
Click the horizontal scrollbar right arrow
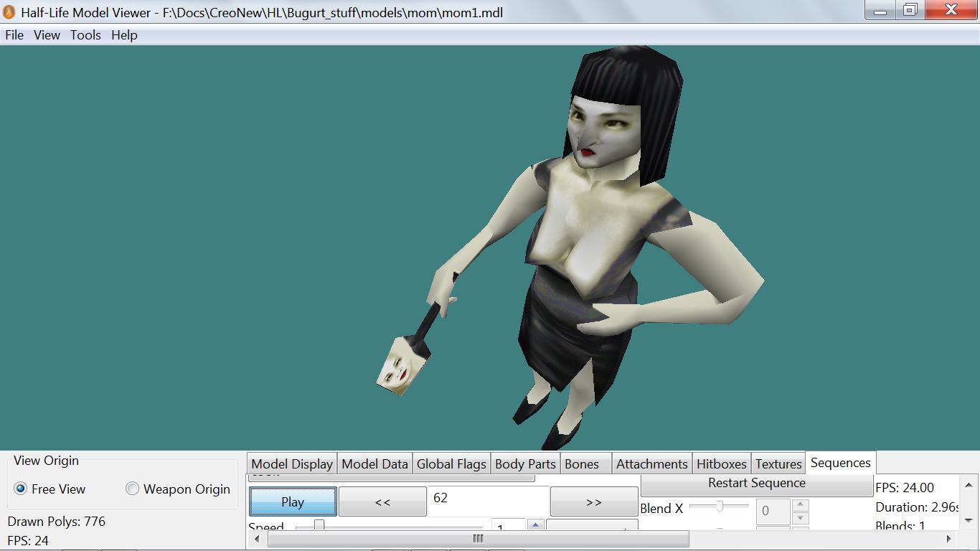(948, 539)
